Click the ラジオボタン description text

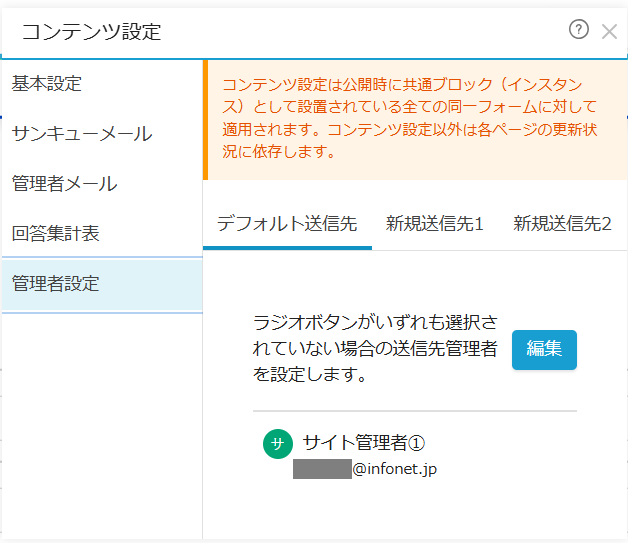point(375,349)
